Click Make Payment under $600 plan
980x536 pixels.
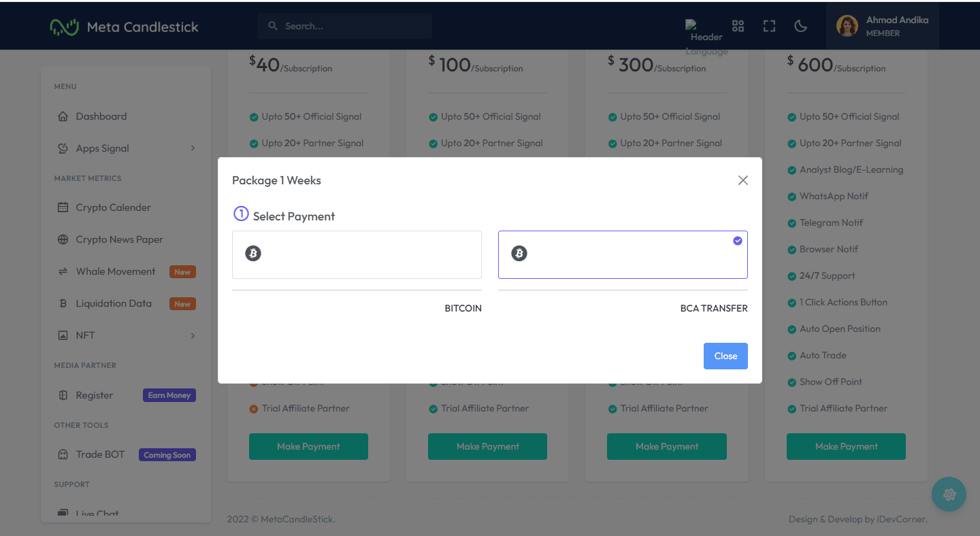coord(846,446)
